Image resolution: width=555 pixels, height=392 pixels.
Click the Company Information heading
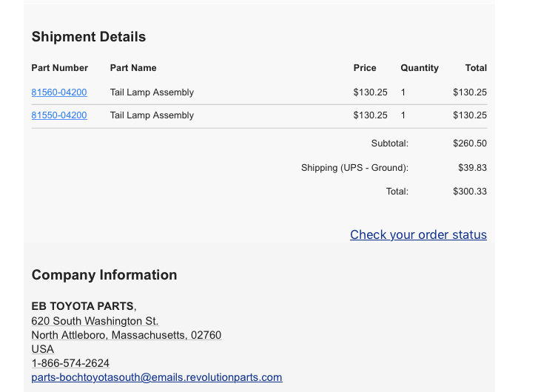[x=104, y=275]
